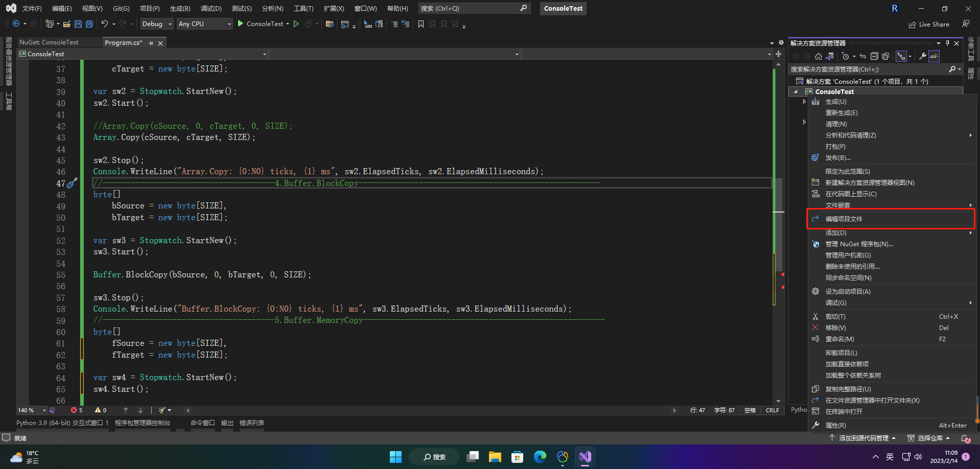Click Start Without Debugging outline play icon
The width and height of the screenshot is (980, 469).
point(296,24)
